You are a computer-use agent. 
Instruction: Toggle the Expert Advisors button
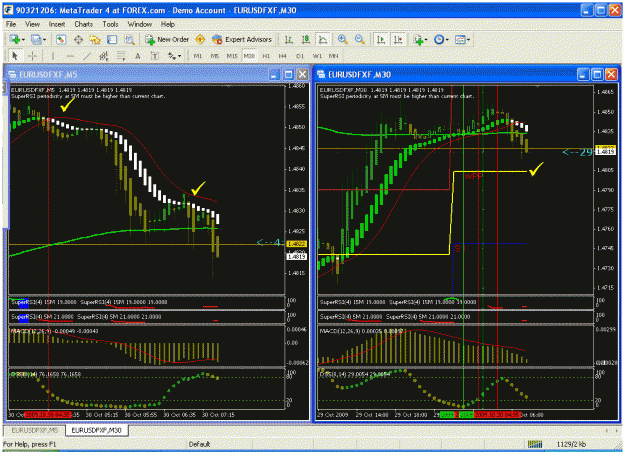click(x=242, y=39)
